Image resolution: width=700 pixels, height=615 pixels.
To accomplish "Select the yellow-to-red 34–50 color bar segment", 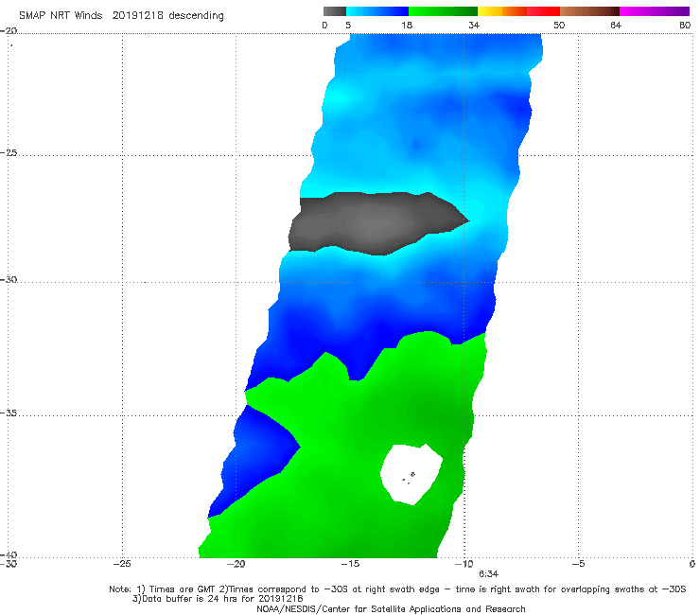I will click(x=518, y=11).
